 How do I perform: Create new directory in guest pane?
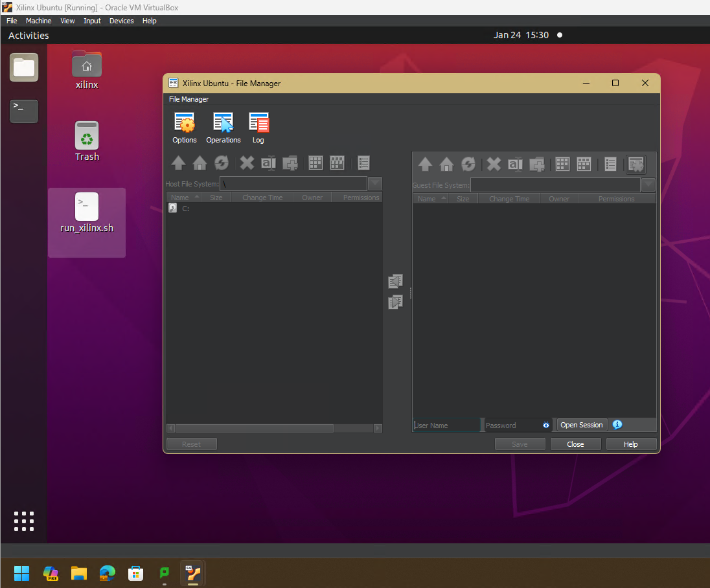tap(537, 164)
